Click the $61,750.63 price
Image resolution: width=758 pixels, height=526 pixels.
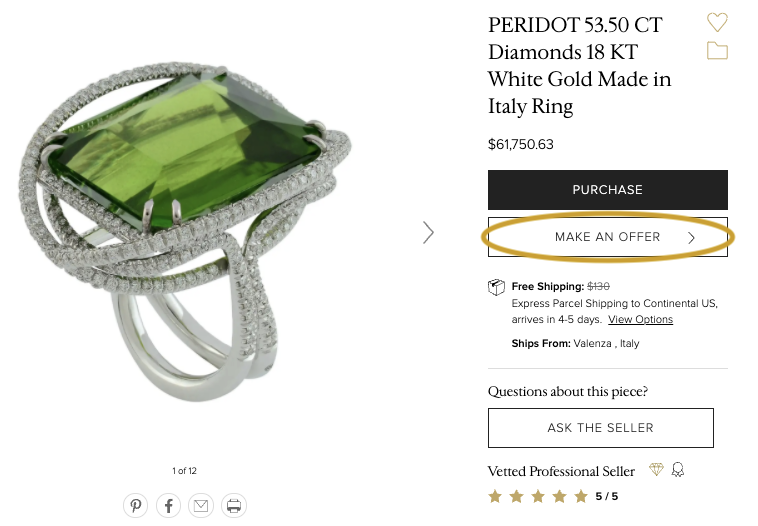pos(521,144)
